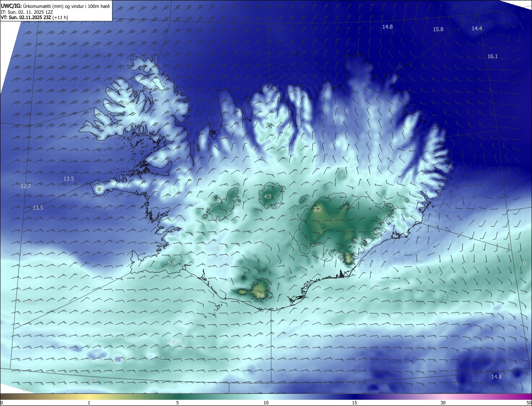
Task: Click the 12.7 value label over the sea
Action: 26,186
